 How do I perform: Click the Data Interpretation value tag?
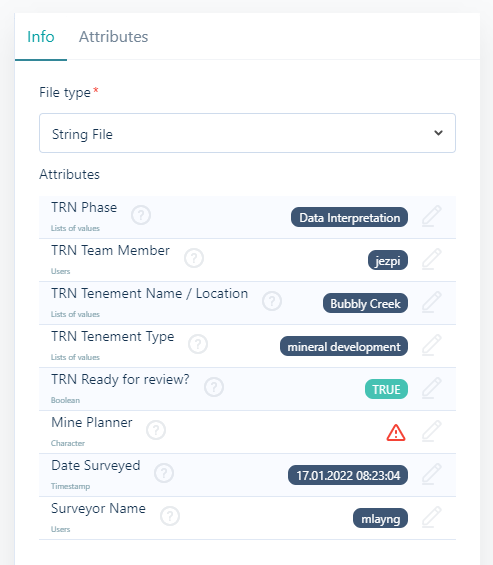(349, 218)
